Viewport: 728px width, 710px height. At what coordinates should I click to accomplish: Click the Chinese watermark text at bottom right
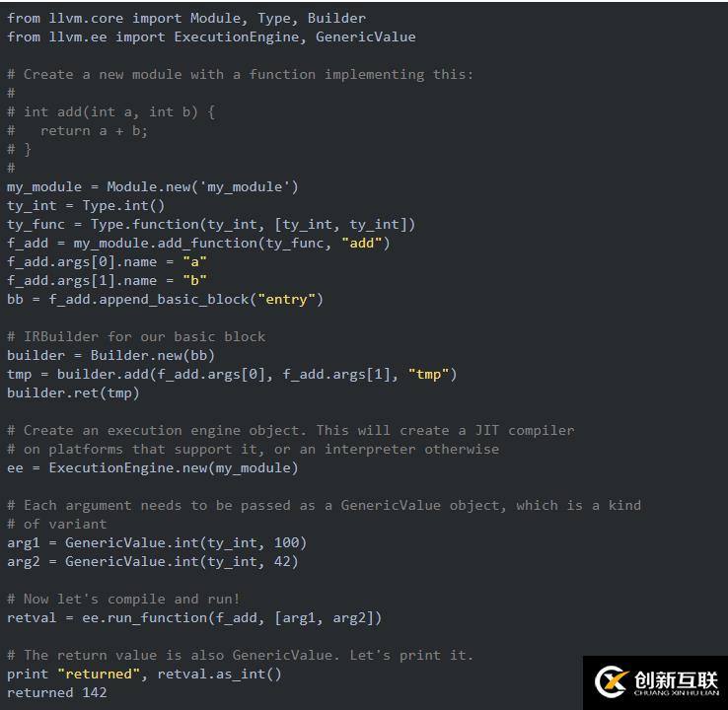pos(676,680)
